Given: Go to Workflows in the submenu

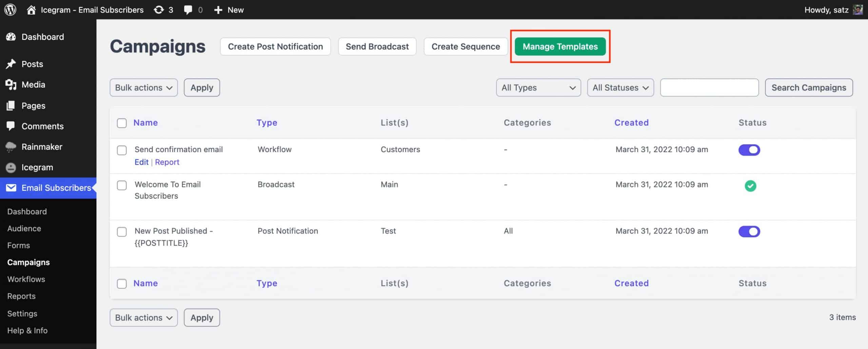Looking at the screenshot, I should [x=26, y=279].
